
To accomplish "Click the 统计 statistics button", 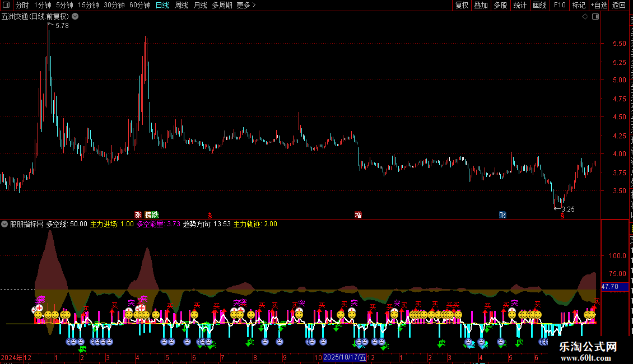I will click(x=520, y=5).
